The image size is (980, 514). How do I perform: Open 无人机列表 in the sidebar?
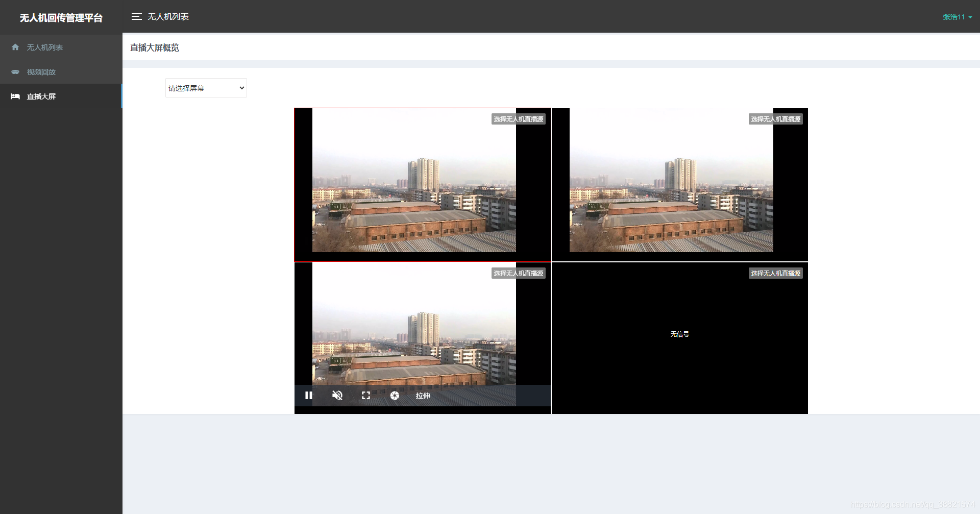[x=61, y=47]
